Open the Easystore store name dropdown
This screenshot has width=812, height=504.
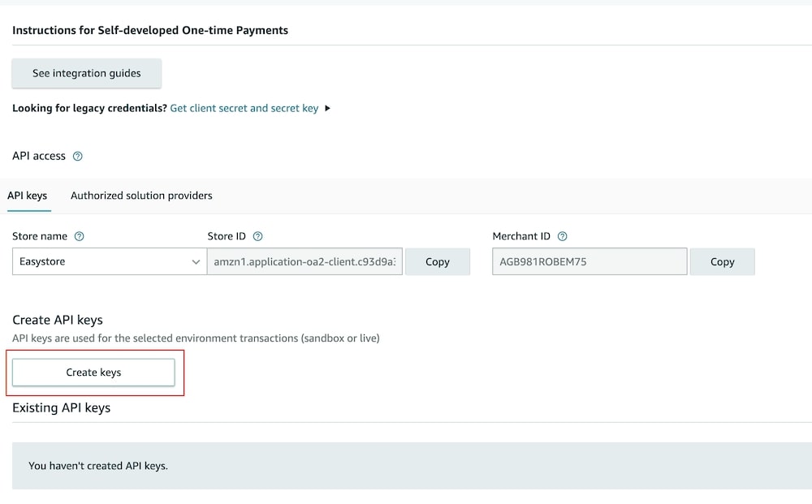pos(109,261)
